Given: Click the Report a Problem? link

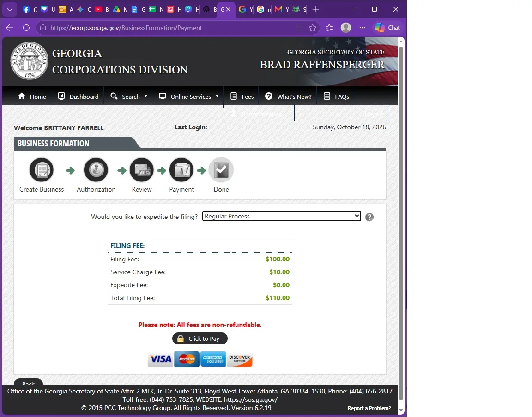Looking at the screenshot, I should pos(369,408).
